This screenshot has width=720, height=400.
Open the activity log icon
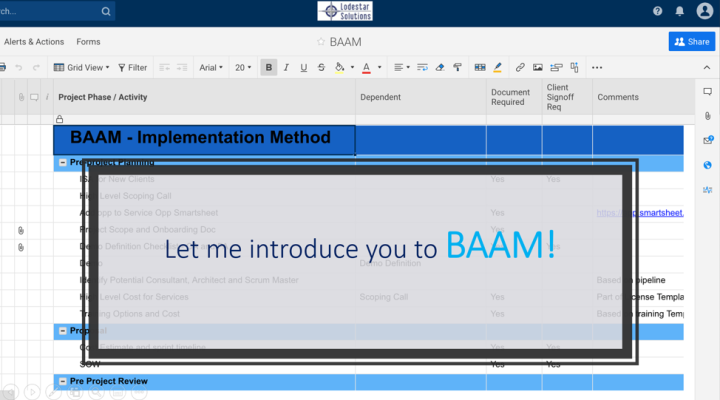(x=708, y=190)
